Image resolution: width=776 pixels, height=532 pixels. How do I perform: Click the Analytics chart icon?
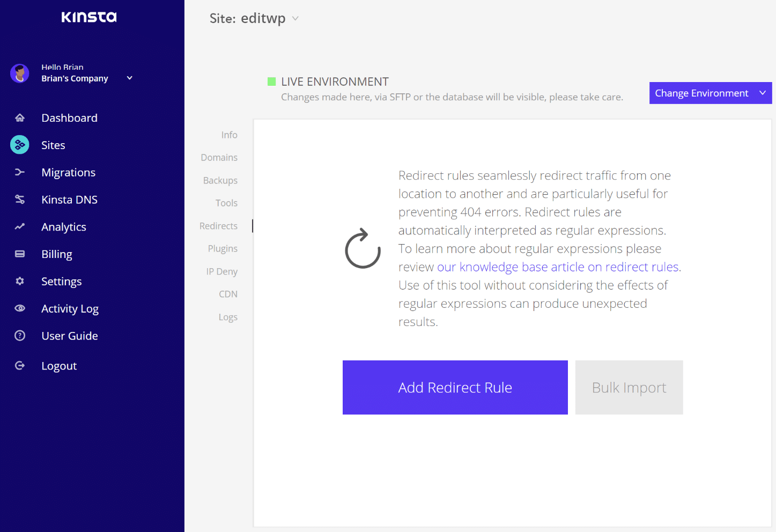click(x=20, y=227)
